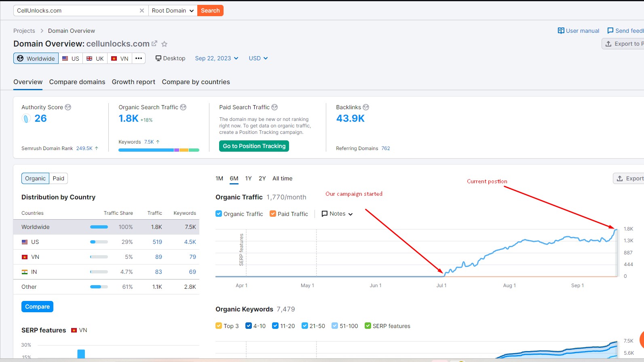
Task: Select the 1Y time range tab
Action: click(x=248, y=178)
